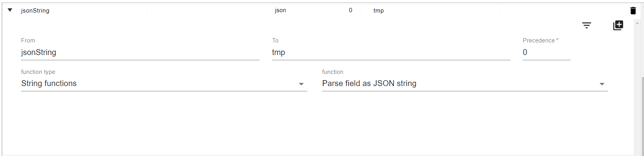Delete the jsonString mapping with trash icon

(633, 11)
